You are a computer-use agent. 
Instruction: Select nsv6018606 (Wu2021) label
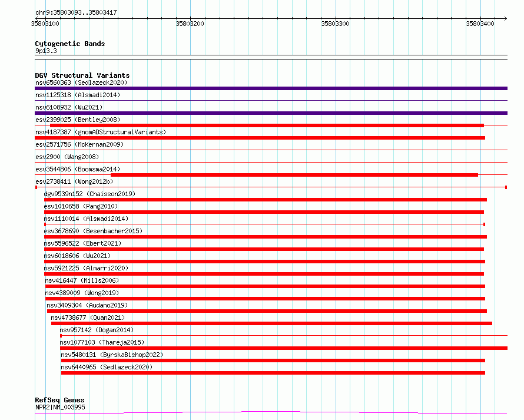(x=77, y=256)
